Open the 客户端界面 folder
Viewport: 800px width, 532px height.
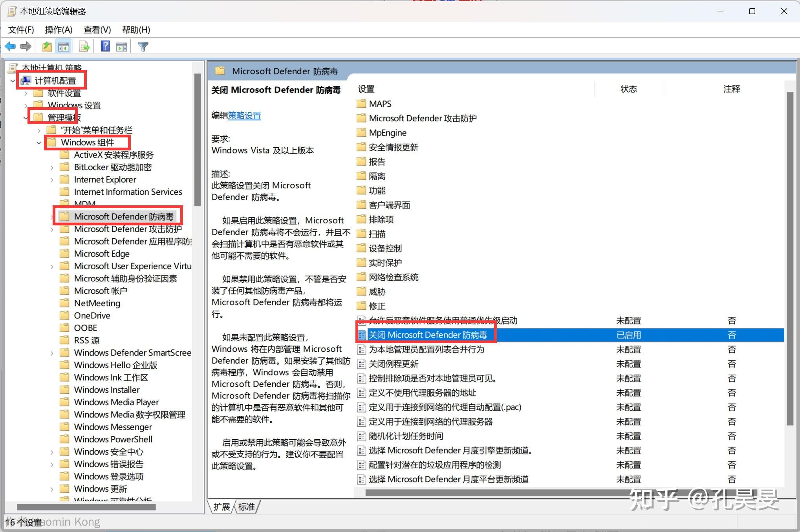click(x=389, y=205)
